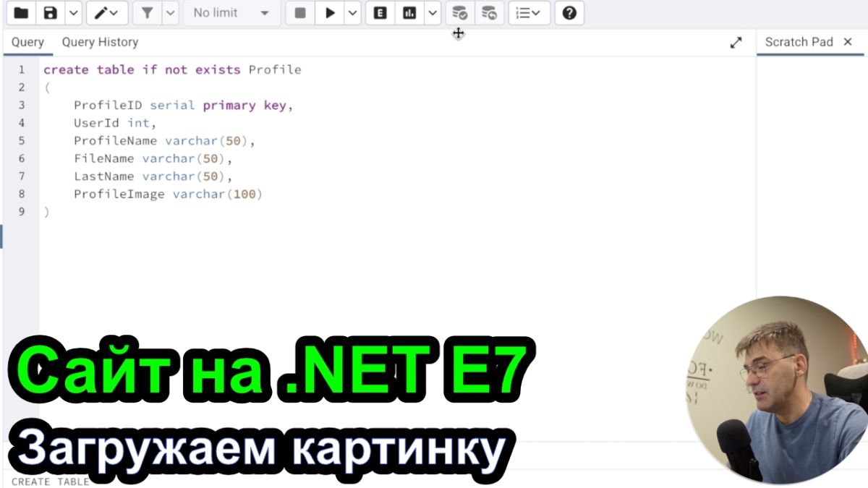Screen dimensions: 868x488
Task: Switch to the Query History tab
Action: pyautogui.click(x=100, y=42)
